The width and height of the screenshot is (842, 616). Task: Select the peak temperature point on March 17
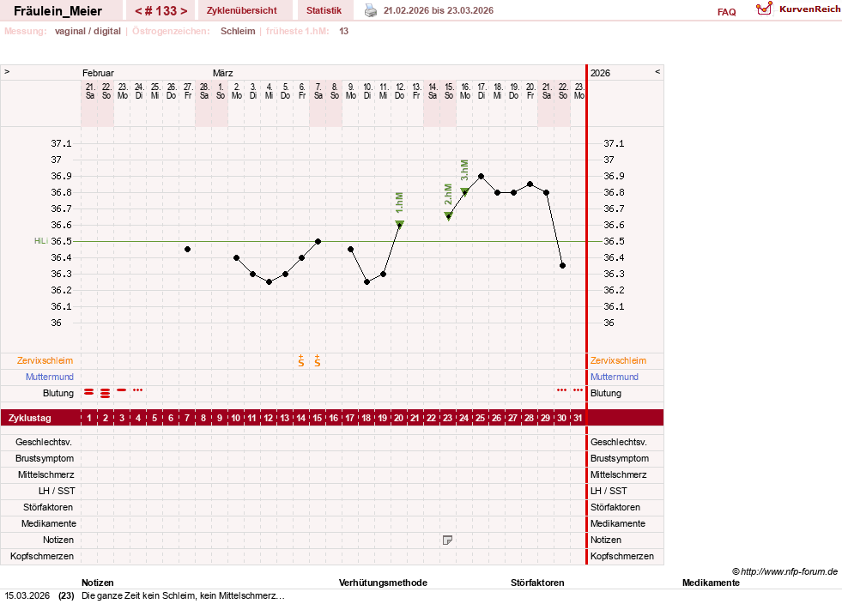pos(482,176)
